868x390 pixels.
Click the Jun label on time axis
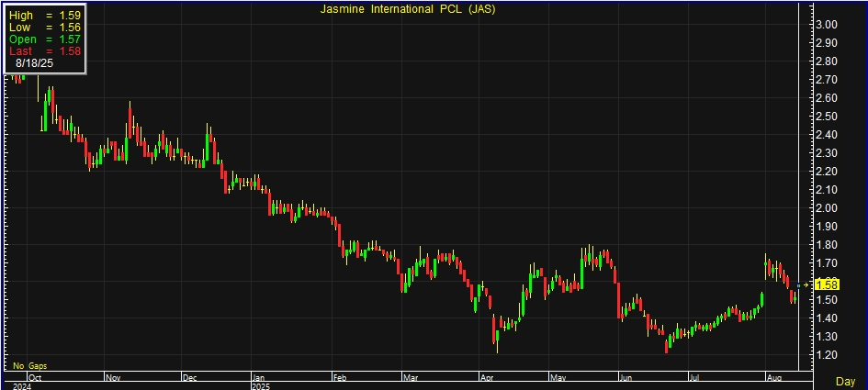[626, 378]
